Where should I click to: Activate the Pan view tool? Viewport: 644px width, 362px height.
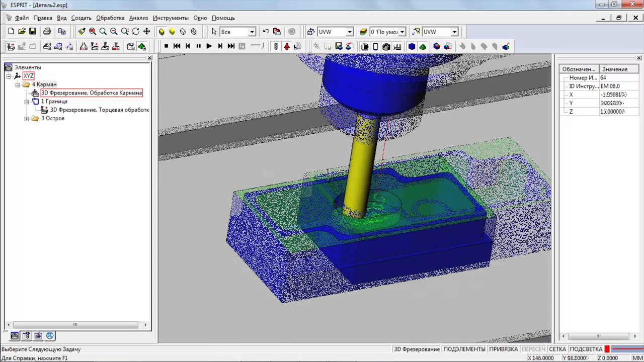click(x=147, y=31)
